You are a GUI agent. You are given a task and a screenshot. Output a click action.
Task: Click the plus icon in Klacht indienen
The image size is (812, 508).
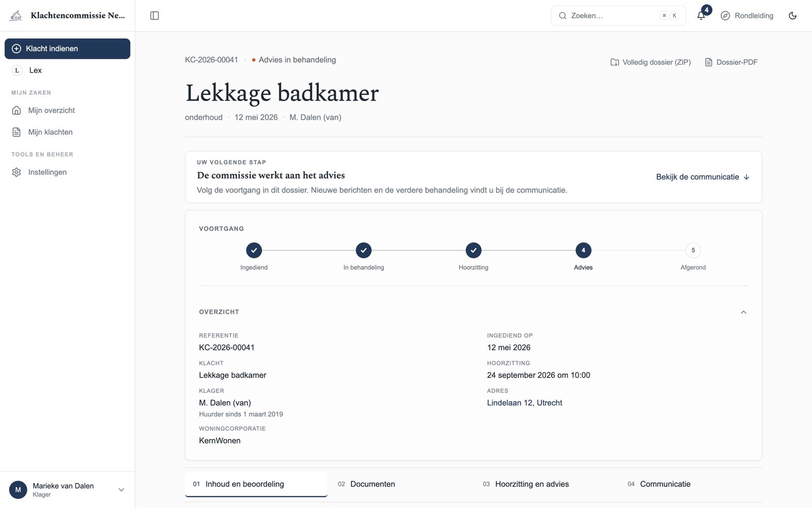pos(16,49)
